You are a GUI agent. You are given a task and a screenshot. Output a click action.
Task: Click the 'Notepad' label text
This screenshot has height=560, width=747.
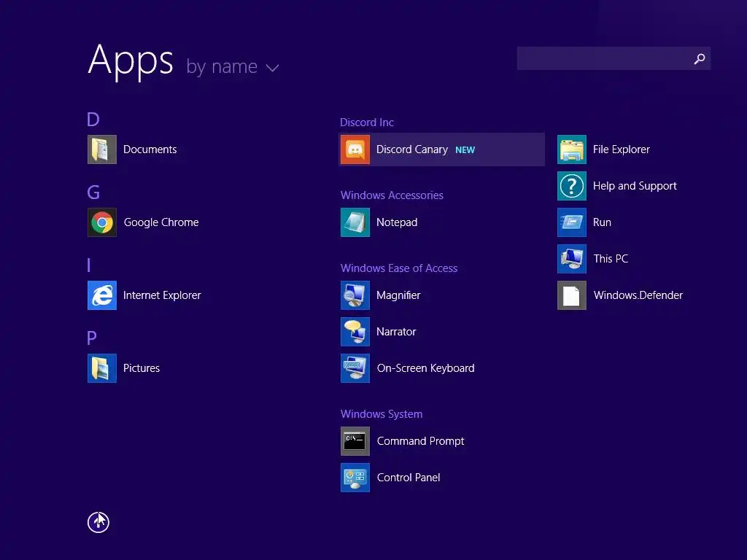pos(397,222)
